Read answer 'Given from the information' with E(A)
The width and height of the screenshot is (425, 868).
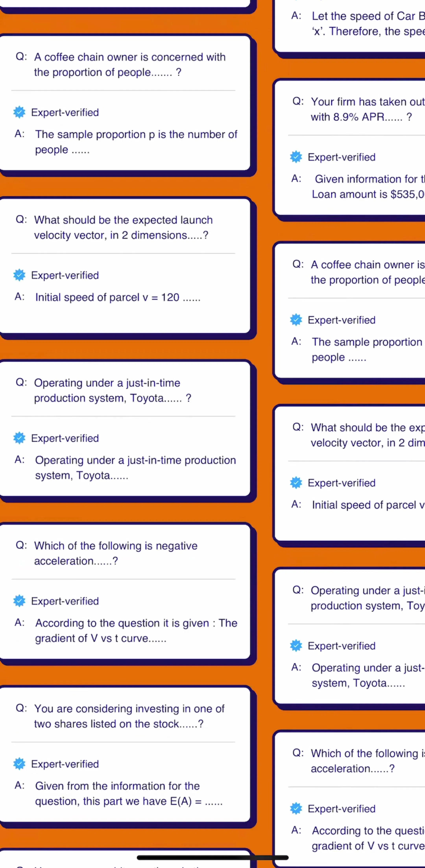129,793
